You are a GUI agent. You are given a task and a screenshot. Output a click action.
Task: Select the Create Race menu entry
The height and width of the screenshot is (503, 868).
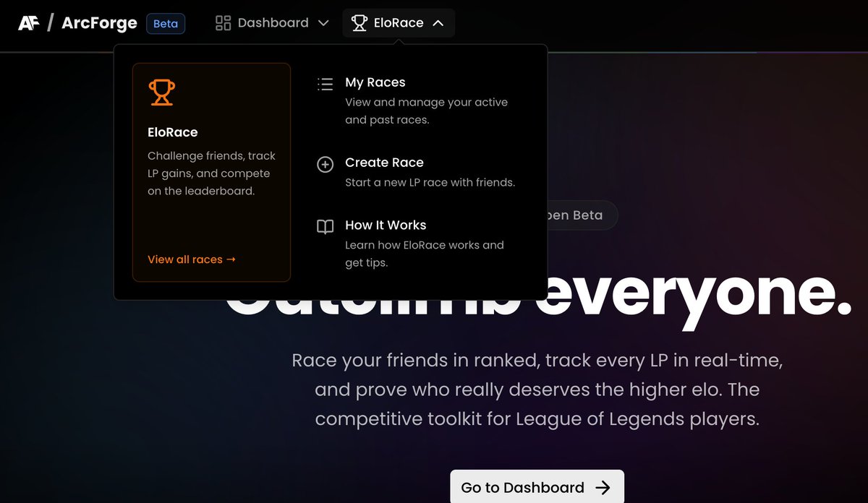(x=425, y=172)
